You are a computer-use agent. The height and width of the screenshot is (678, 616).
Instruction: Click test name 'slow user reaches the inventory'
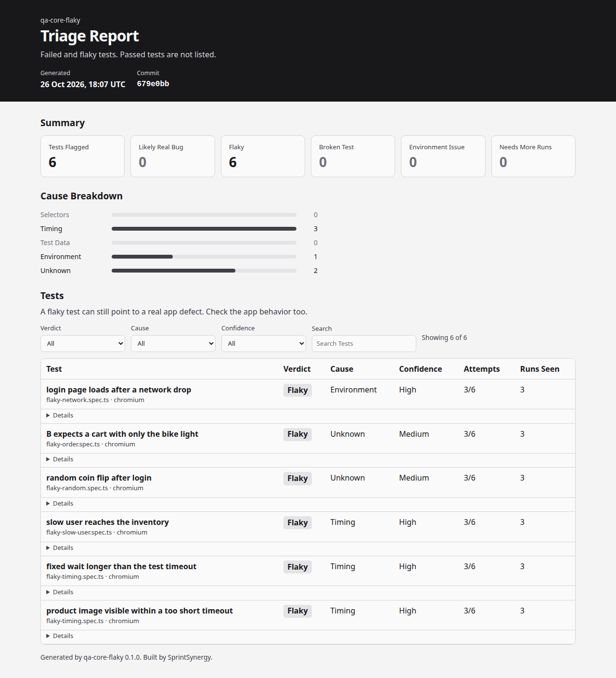pyautogui.click(x=107, y=522)
